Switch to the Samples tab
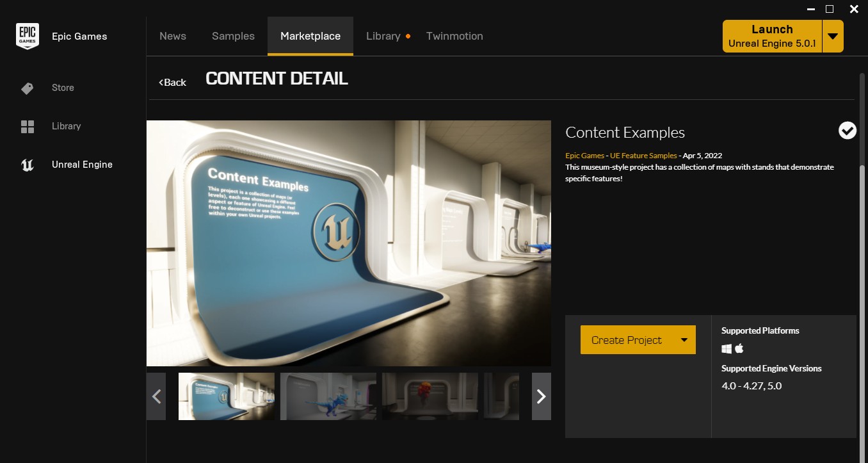Image resolution: width=868 pixels, height=463 pixels. point(233,36)
